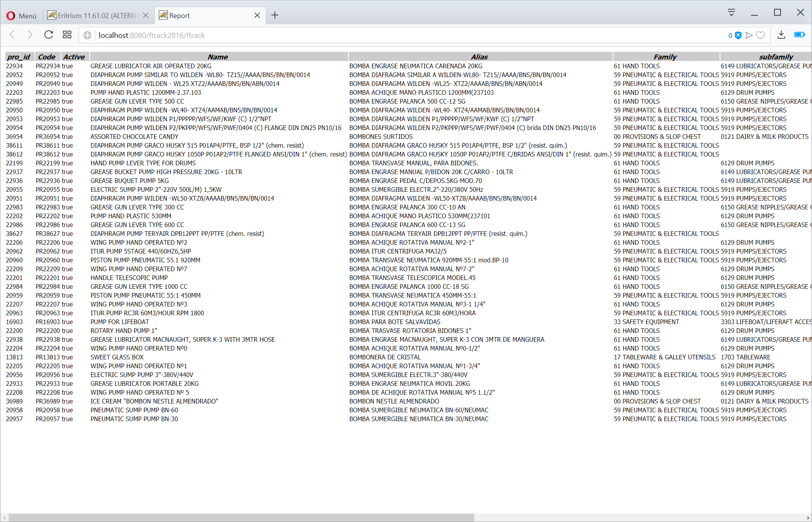Screen dimensions: 812x522
Task: Open a new tab with plus button
Action: [275, 15]
